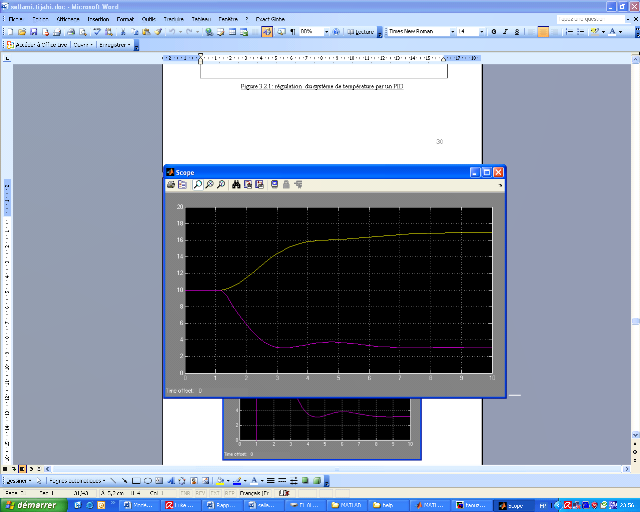Select the Zoom tool in Scope

pyautogui.click(x=198, y=185)
